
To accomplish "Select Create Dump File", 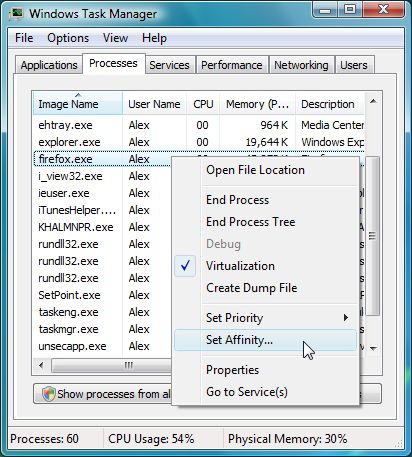I will (266, 288).
